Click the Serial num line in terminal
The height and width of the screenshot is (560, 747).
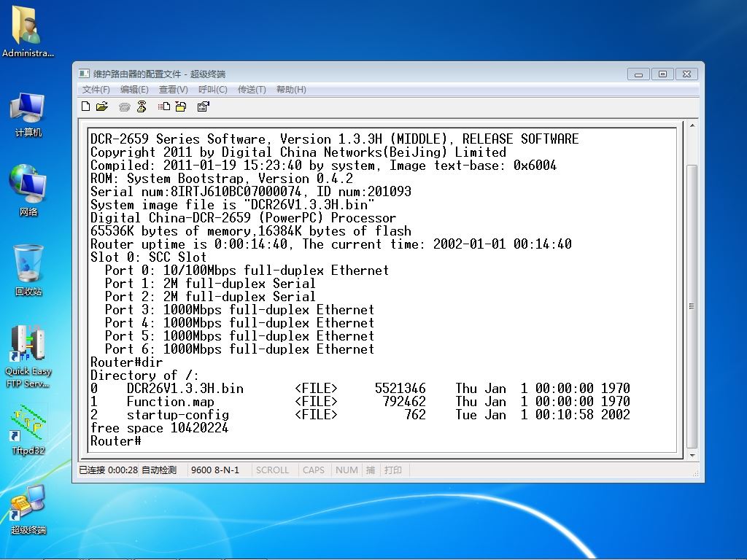251,192
